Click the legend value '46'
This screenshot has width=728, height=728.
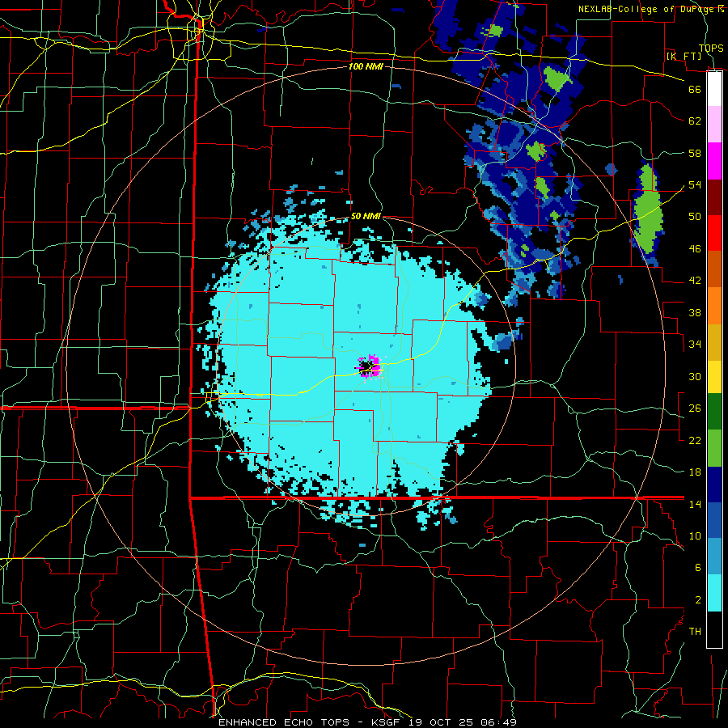pos(695,249)
